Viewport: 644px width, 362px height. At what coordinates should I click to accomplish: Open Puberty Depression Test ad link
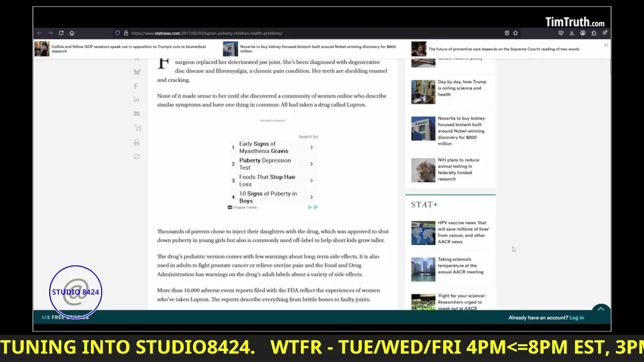pyautogui.click(x=265, y=164)
